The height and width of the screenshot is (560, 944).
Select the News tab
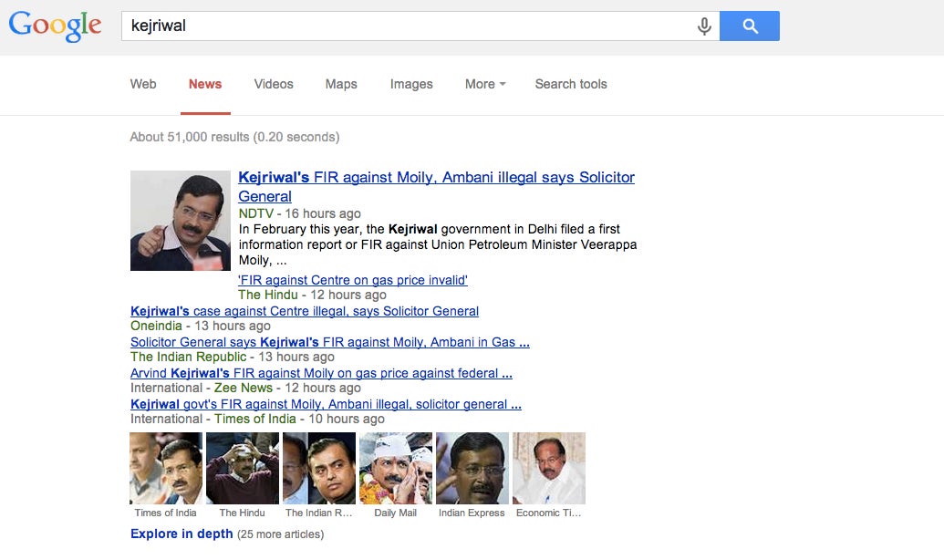point(205,84)
